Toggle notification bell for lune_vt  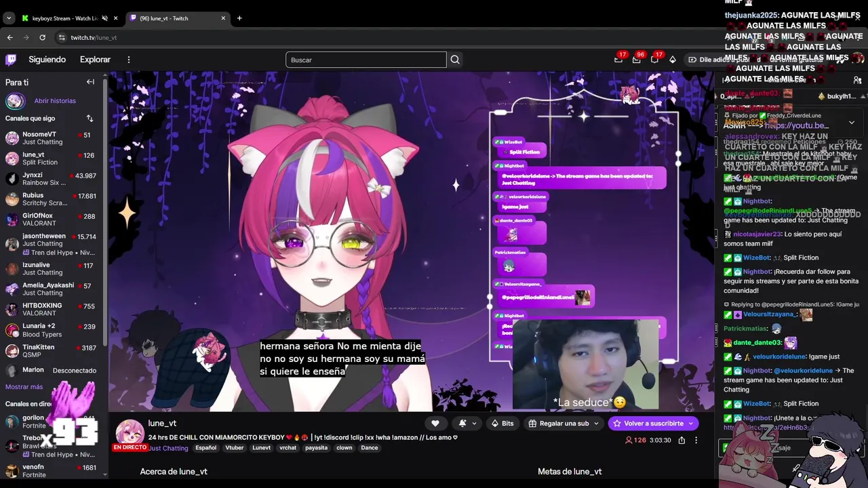click(x=462, y=423)
